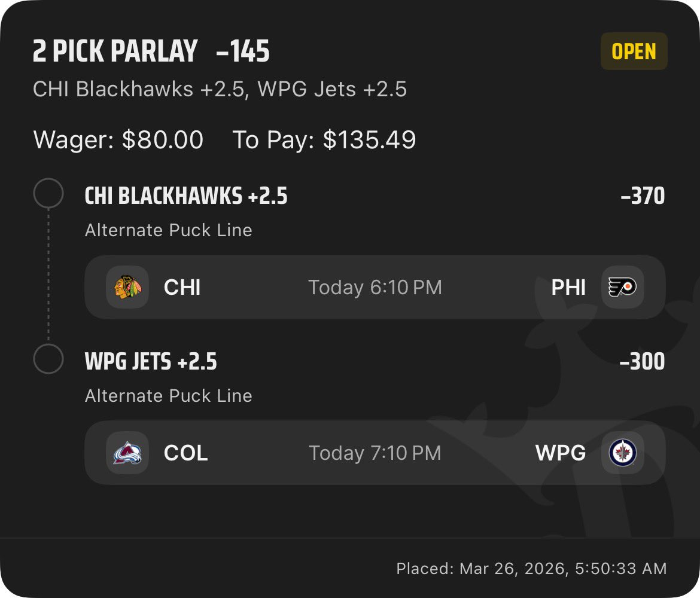Image resolution: width=700 pixels, height=598 pixels.
Task: Click the Today 7:10 PM game time
Action: click(375, 453)
